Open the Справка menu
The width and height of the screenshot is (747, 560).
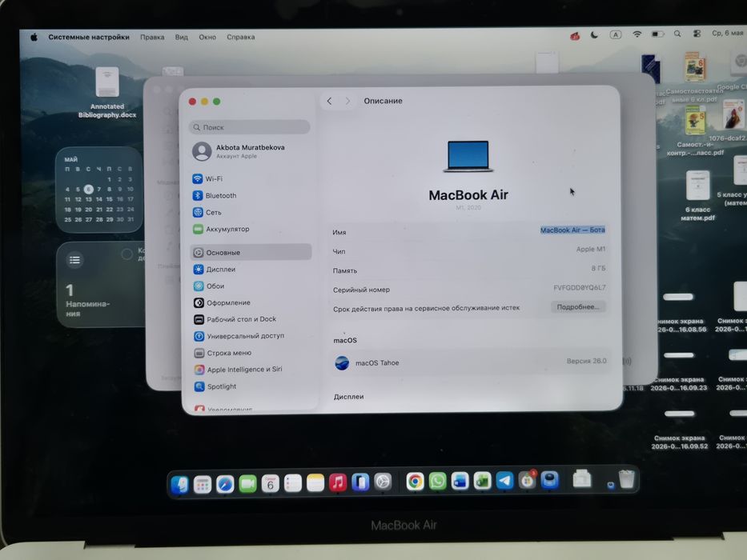click(240, 37)
